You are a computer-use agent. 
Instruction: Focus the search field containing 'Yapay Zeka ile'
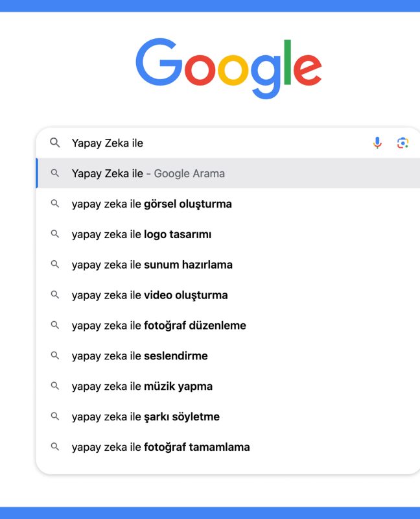[218, 143]
